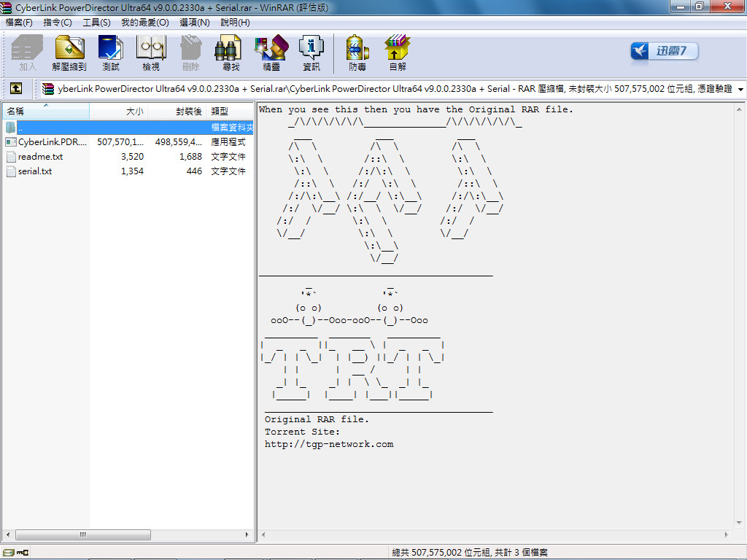Image resolution: width=747 pixels, height=560 pixels.
Task: Click file list horizontal scrollbar thumb
Action: [83, 534]
